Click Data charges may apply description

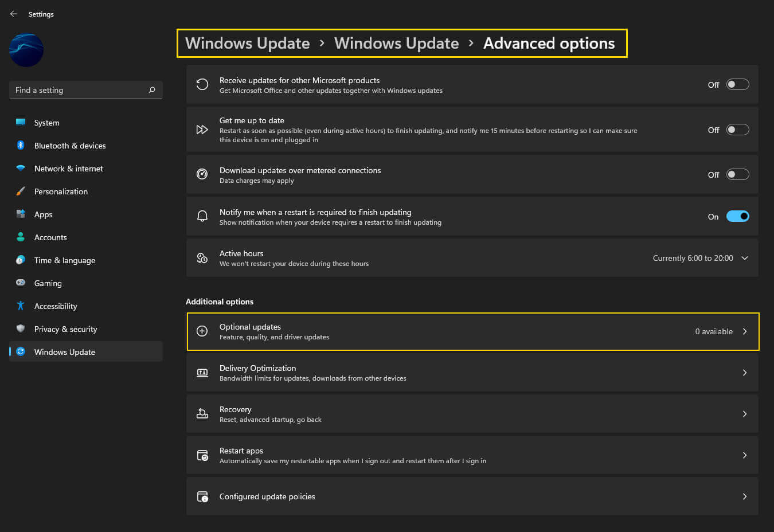[256, 181]
